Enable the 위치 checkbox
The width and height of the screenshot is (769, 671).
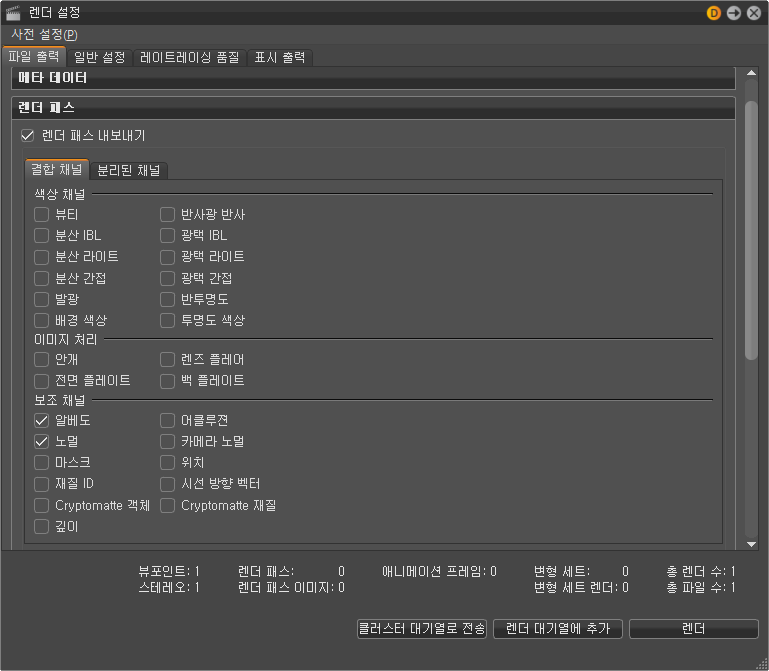pos(167,463)
